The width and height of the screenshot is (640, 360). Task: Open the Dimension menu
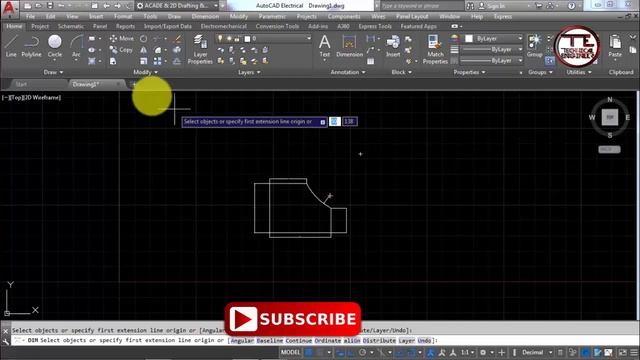[x=205, y=16]
